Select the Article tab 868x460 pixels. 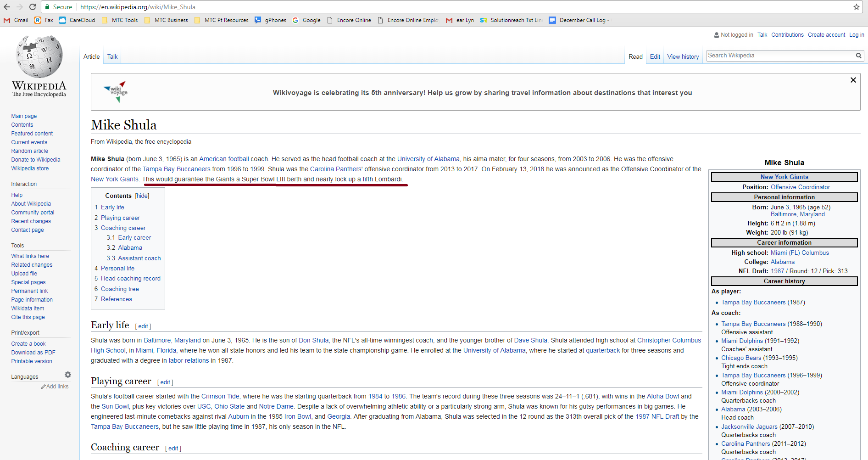pos(91,56)
